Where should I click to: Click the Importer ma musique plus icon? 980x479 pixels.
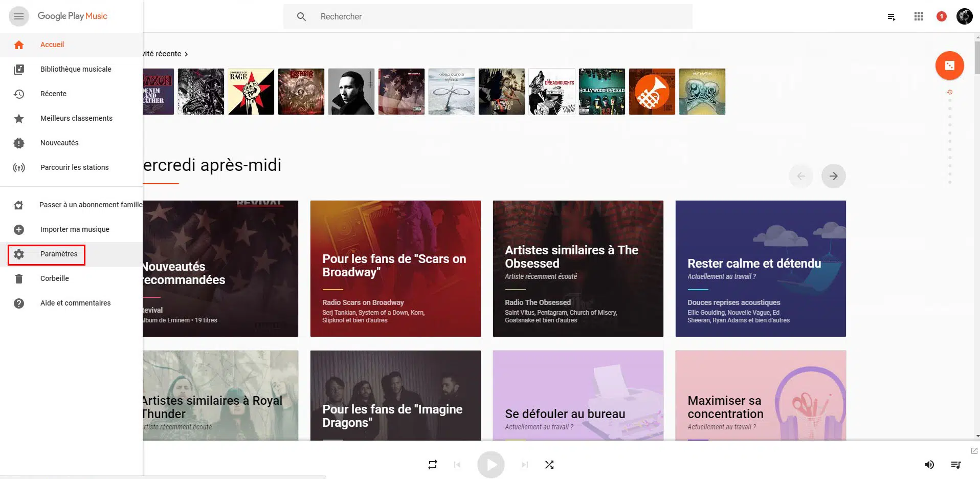click(19, 230)
